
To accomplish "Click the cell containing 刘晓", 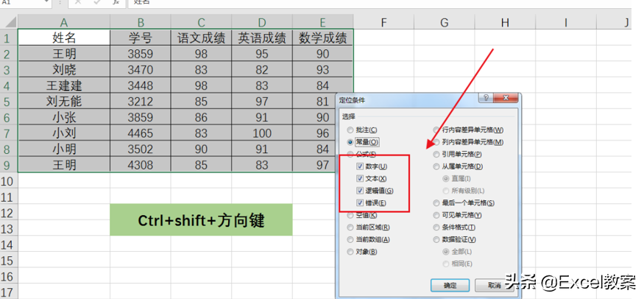I will point(64,69).
